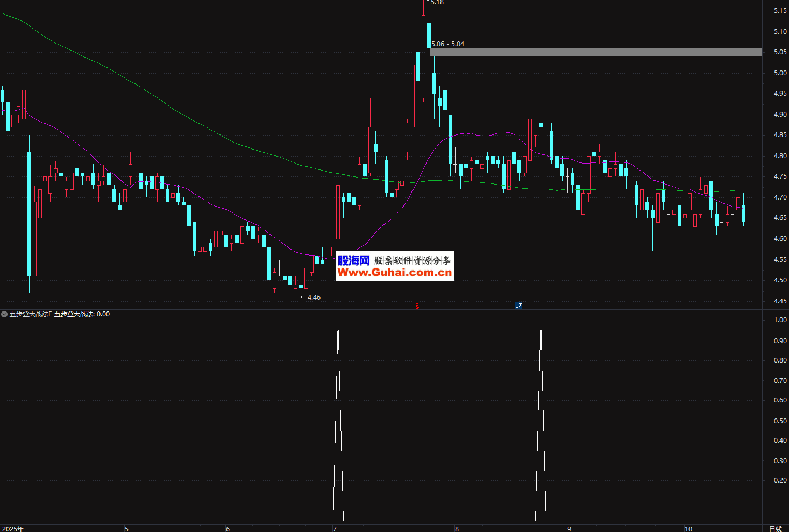Click the 5.00 price axis label
Viewport: 789px width, 532px height.
point(780,73)
